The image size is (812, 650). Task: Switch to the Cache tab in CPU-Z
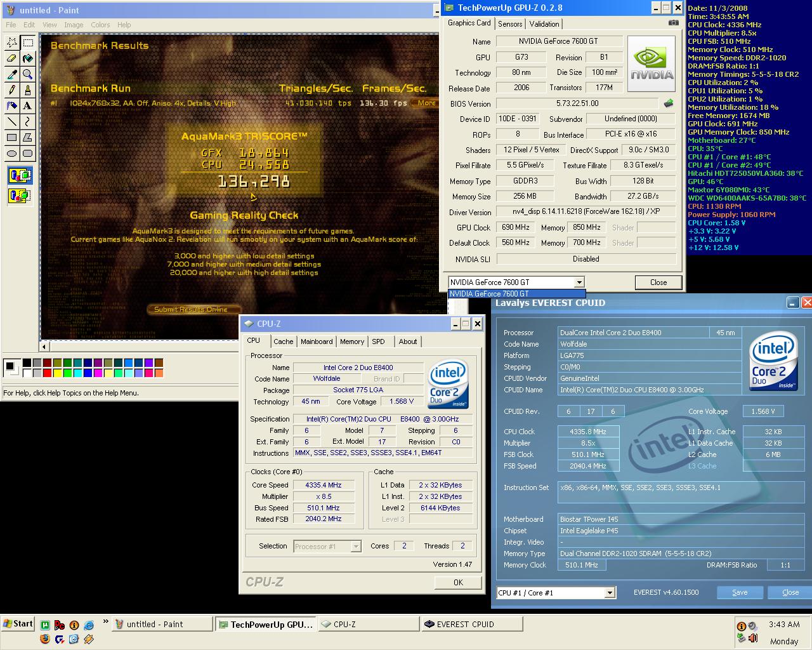(284, 342)
